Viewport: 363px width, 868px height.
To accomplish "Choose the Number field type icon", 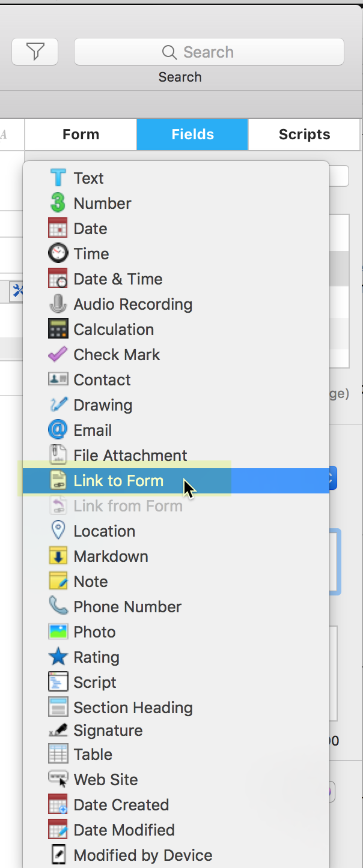I will click(58, 203).
